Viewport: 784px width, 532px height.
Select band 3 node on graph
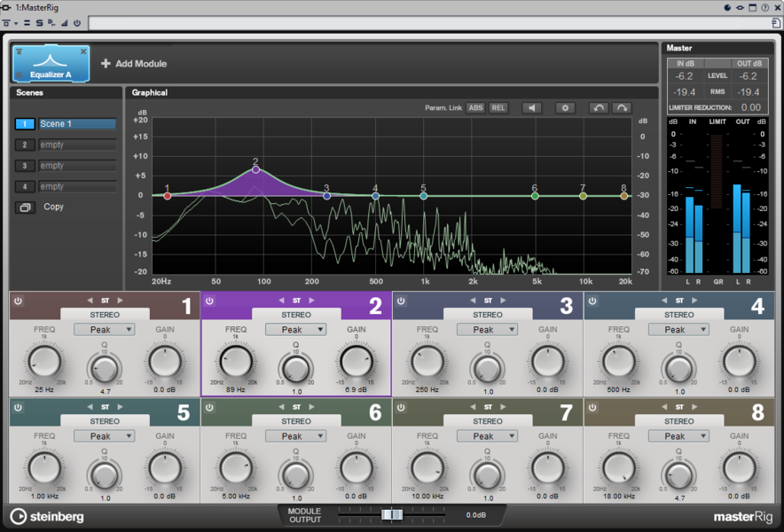(x=326, y=196)
